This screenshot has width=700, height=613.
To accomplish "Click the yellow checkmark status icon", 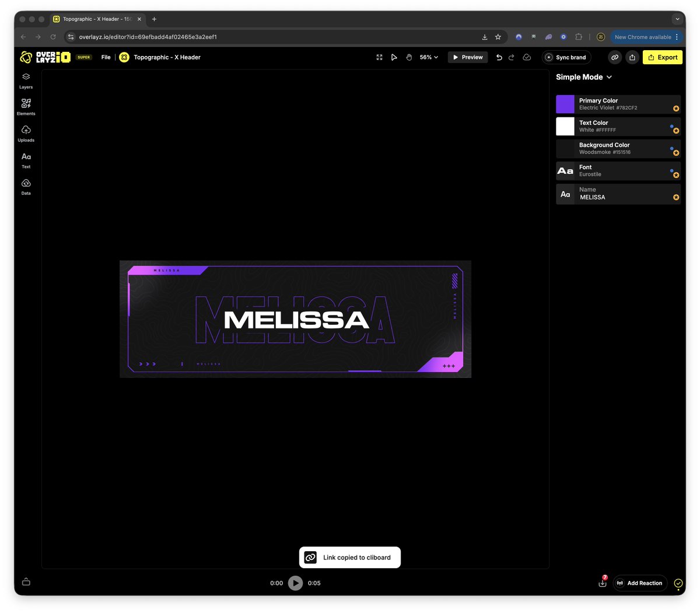I will 678,583.
